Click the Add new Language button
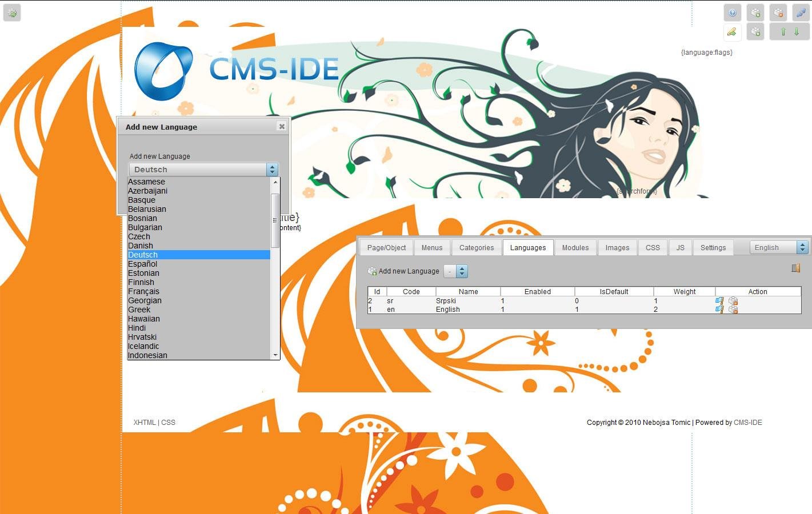 coord(404,271)
